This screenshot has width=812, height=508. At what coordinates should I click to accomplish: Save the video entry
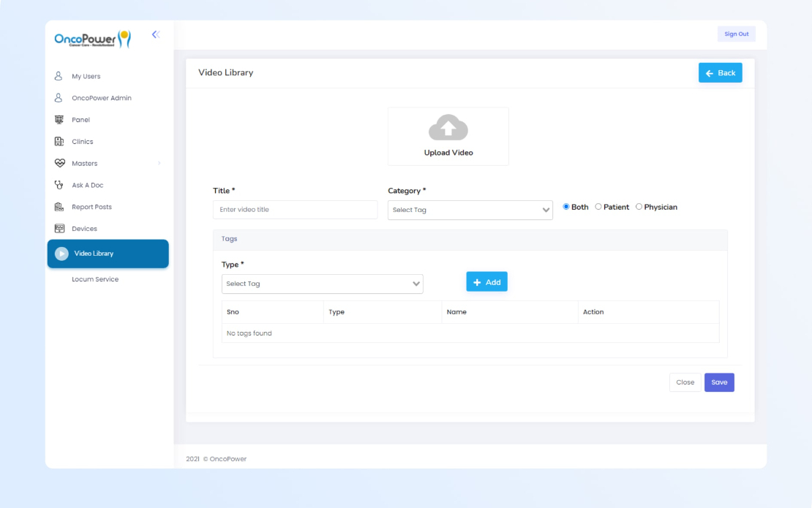[x=719, y=382]
